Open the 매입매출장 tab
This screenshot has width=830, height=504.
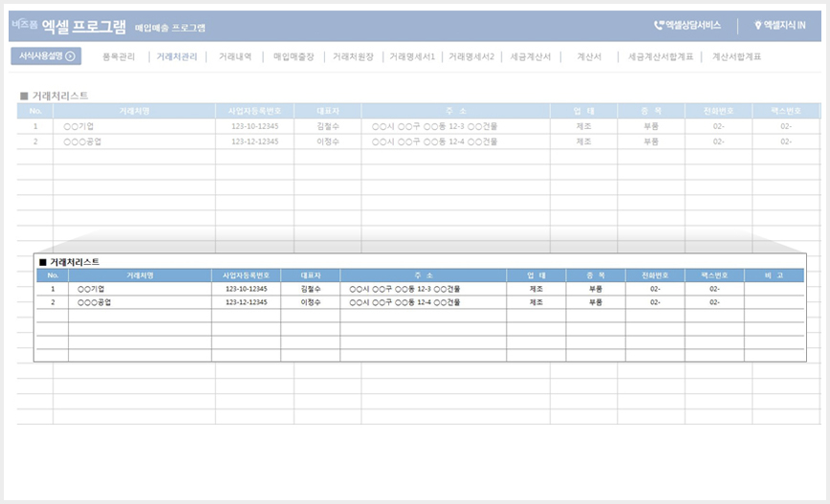294,56
